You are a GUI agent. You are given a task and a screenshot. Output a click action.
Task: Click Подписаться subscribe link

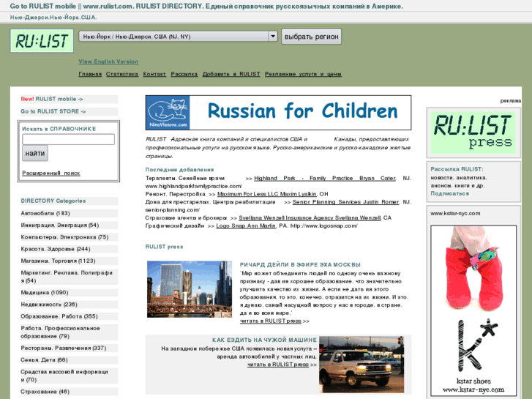point(450,193)
